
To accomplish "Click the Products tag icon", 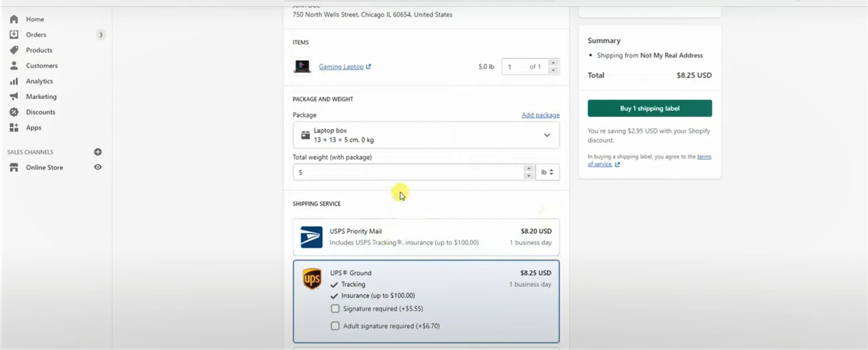I will pyautogui.click(x=14, y=50).
